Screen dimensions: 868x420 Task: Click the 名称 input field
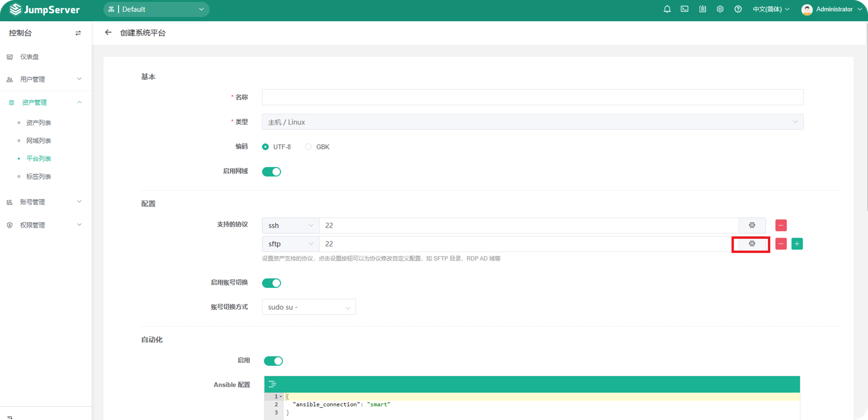[532, 97]
